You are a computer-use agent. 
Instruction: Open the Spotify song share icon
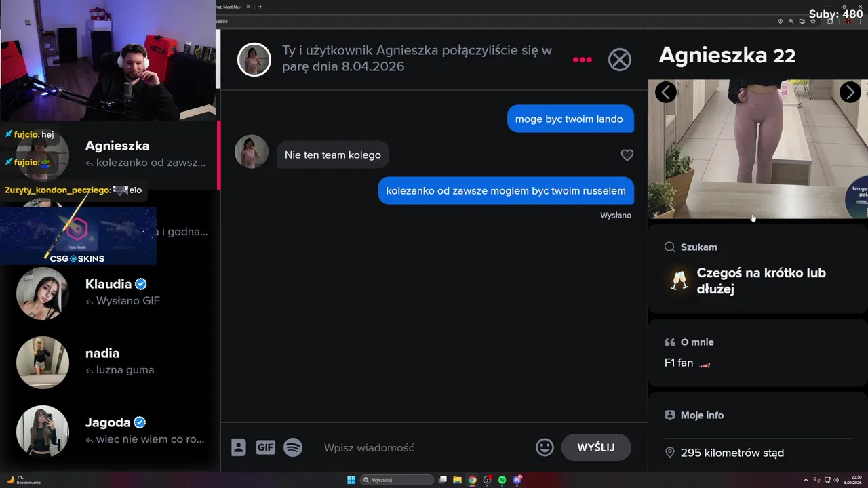(x=293, y=447)
